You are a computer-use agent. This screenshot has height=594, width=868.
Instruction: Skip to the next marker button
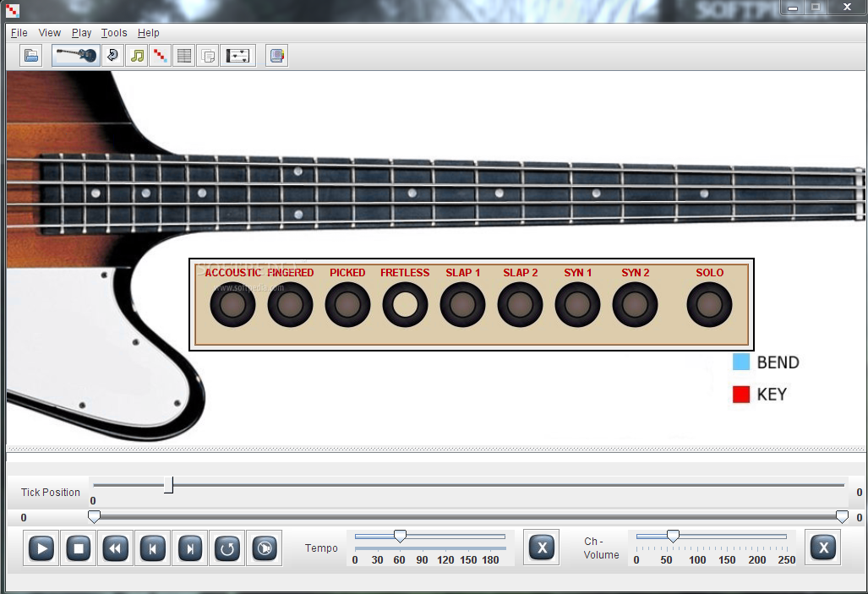coord(190,548)
